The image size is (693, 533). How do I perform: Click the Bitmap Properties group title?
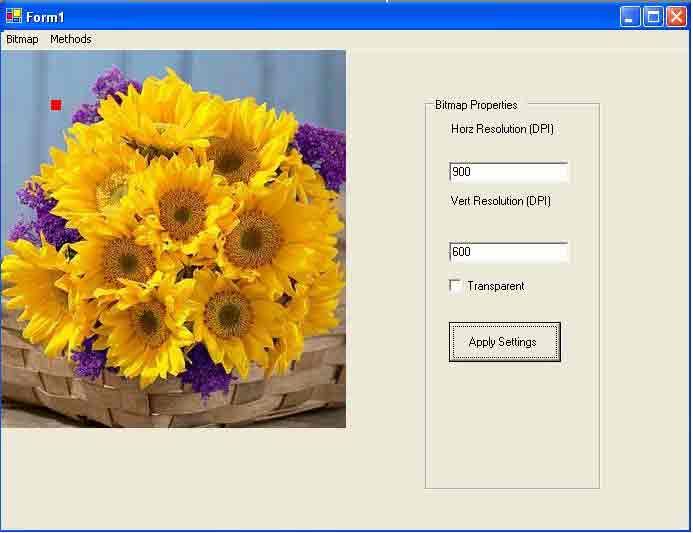[x=476, y=105]
